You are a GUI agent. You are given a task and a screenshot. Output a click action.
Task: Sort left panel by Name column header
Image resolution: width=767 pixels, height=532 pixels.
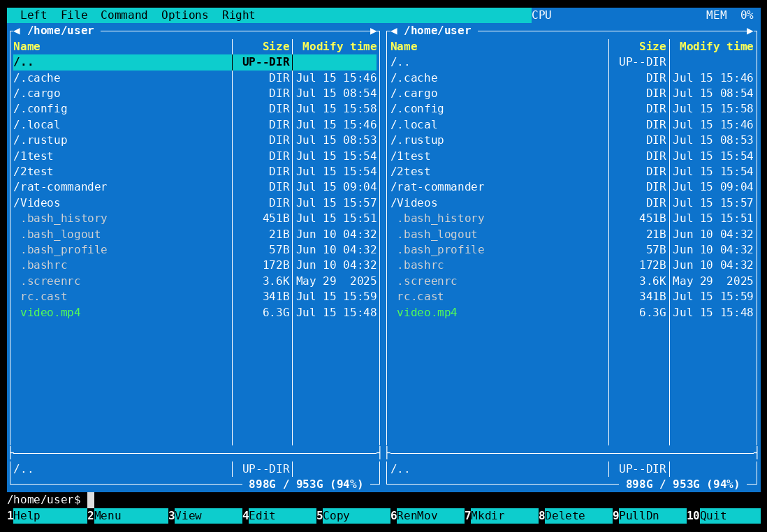pyautogui.click(x=27, y=47)
